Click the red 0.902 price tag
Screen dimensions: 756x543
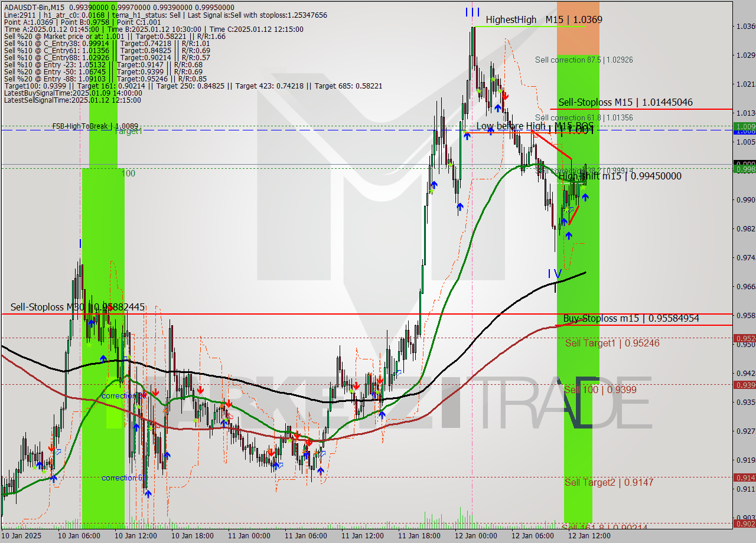(744, 523)
